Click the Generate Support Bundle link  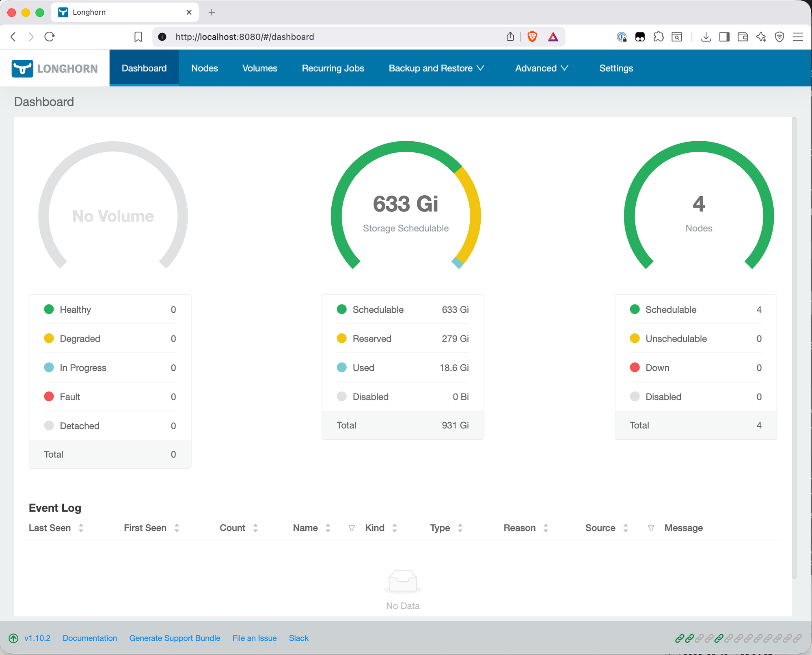[x=175, y=638]
